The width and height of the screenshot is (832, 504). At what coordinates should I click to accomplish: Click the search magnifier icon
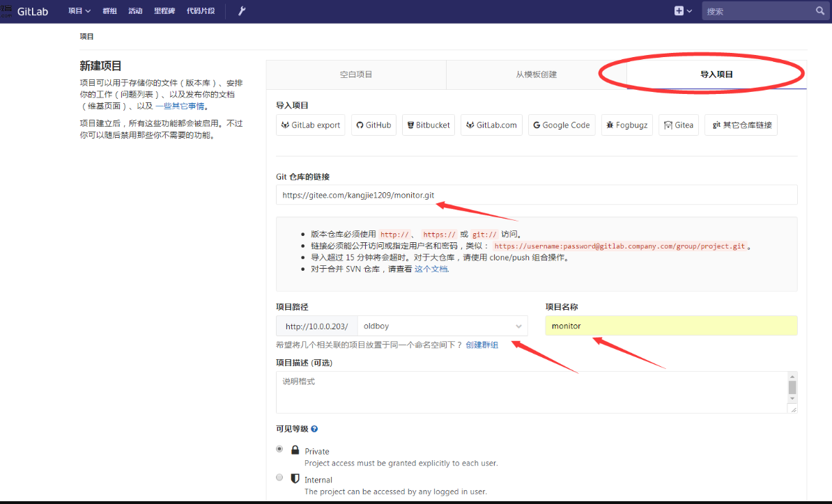pos(819,10)
